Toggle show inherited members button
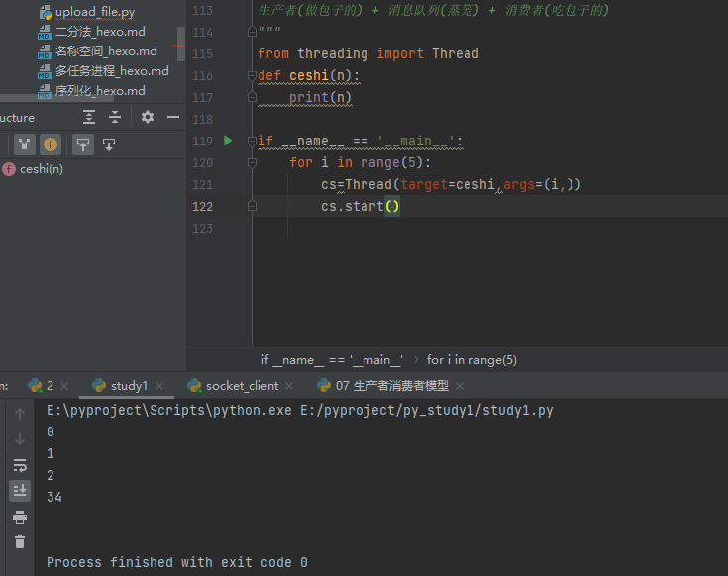Image resolution: width=728 pixels, height=576 pixels. (x=25, y=144)
